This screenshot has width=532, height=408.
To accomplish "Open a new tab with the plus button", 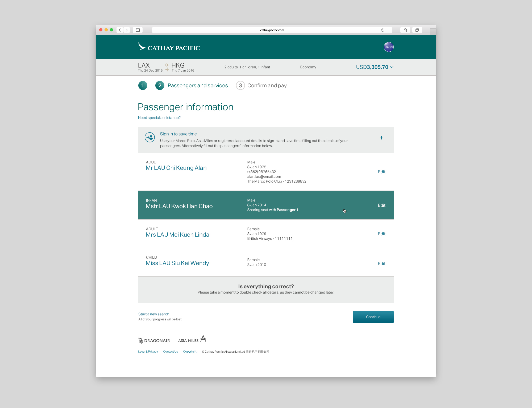I will coord(433,32).
